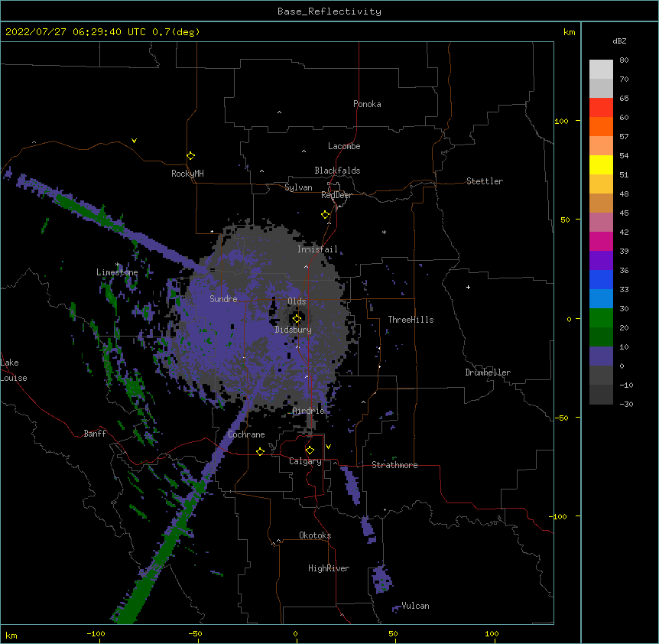Click the dBZ legend heading
Viewport: 659px width, 644px height.
[x=619, y=41]
